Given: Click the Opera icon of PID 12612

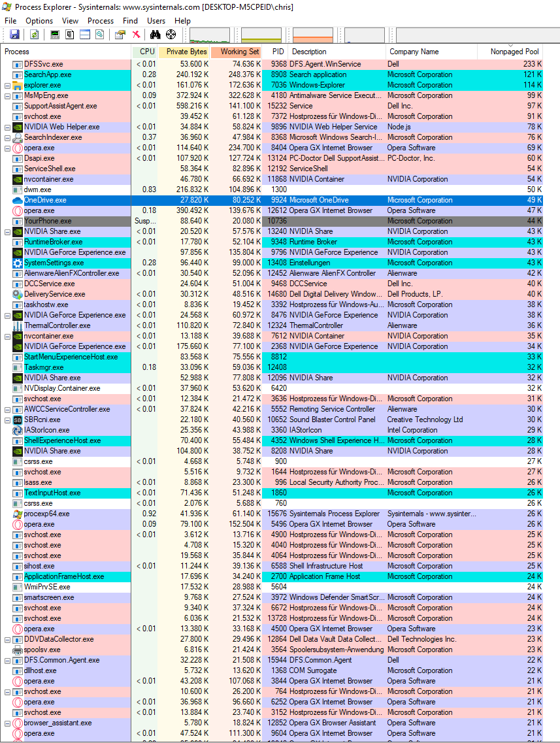Looking at the screenshot, I should coord(18,211).
